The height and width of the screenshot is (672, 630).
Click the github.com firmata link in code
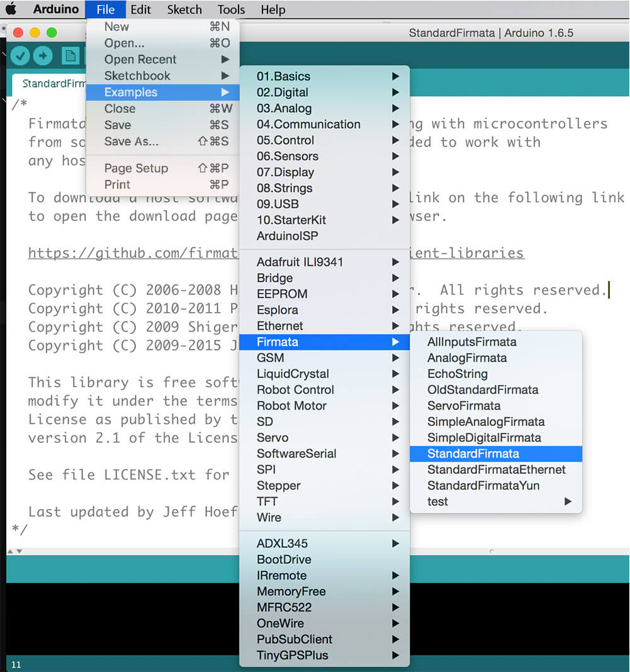[x=132, y=253]
